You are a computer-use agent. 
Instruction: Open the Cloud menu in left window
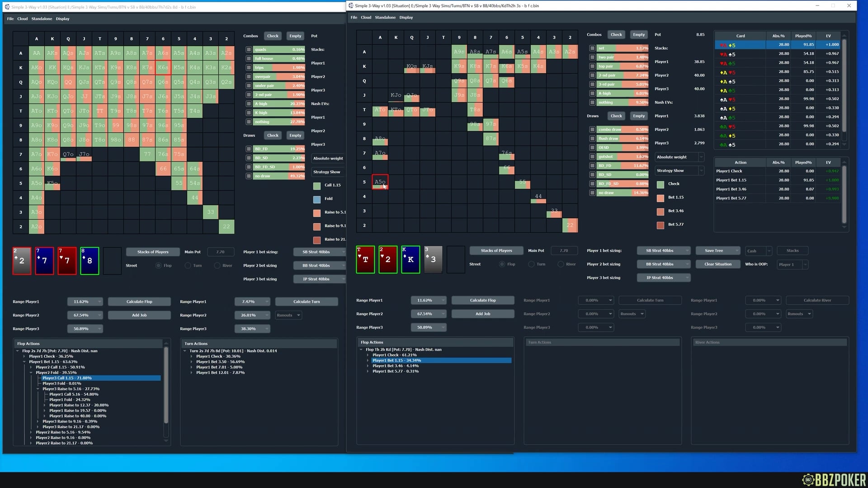tap(23, 19)
